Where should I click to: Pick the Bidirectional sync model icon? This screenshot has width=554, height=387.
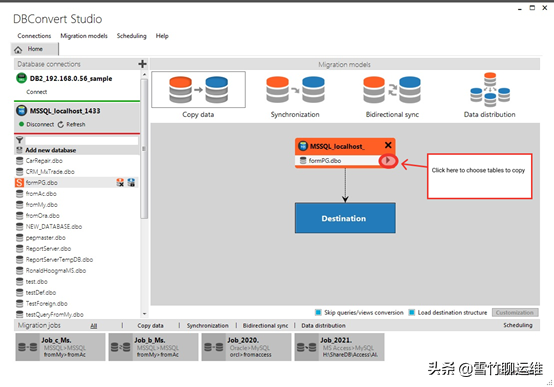click(x=392, y=90)
